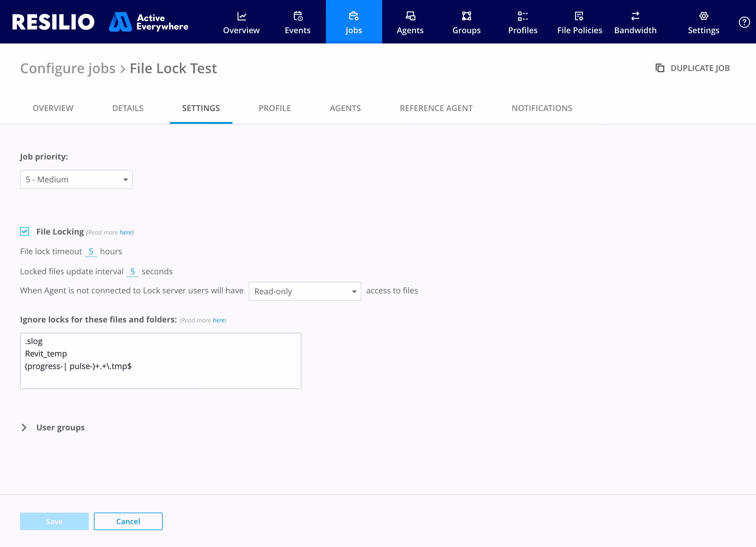Select the File Policies icon

tap(579, 16)
